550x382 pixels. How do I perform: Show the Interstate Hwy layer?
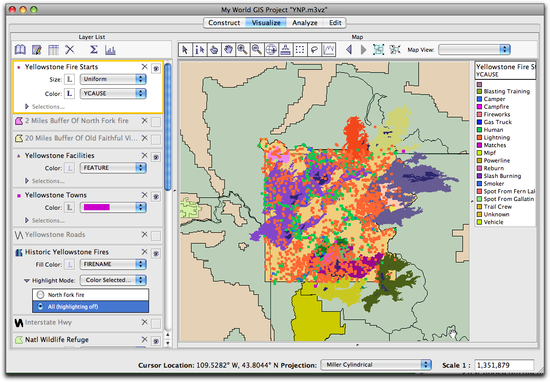[156, 323]
